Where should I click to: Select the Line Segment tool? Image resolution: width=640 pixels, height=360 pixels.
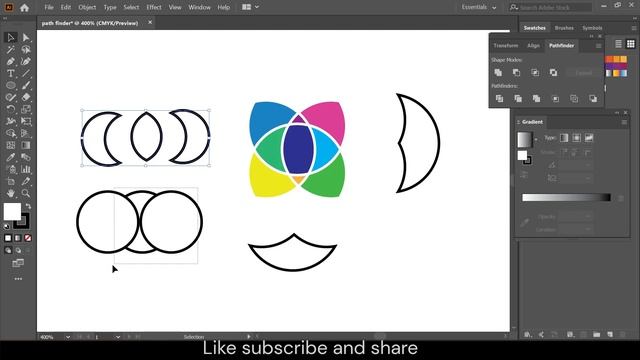26,73
